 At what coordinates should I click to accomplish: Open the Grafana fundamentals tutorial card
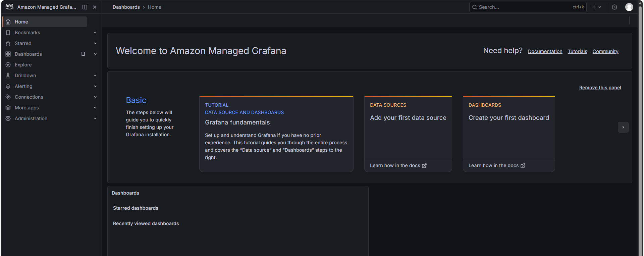point(276,134)
